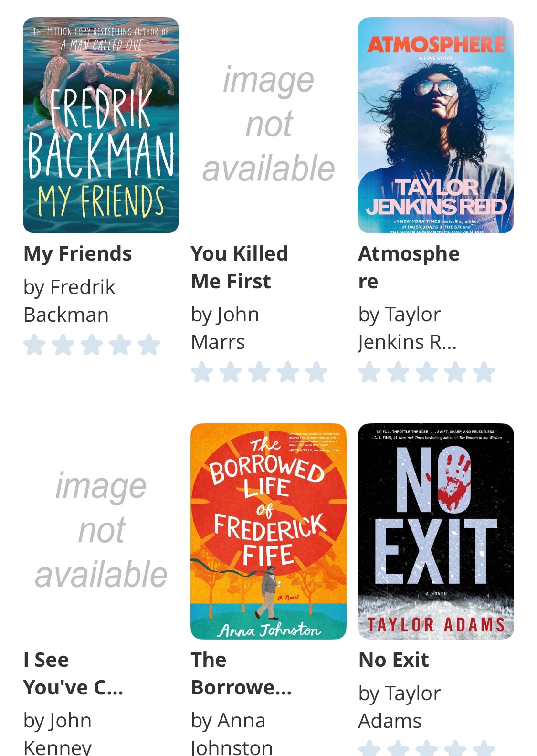Give You Killed Me First three stars
The image size is (537, 756).
pyautogui.click(x=259, y=372)
